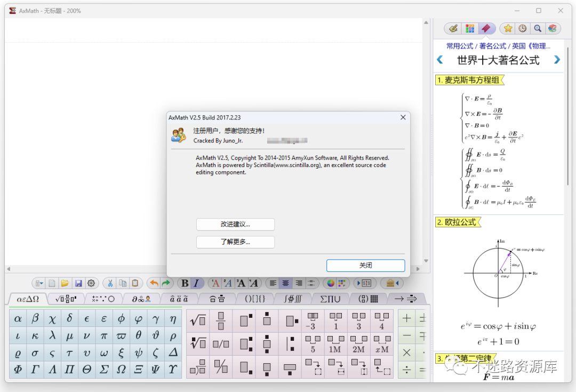
Task: Click the 著名公式 breadcrumb link
Action: pyautogui.click(x=493, y=46)
